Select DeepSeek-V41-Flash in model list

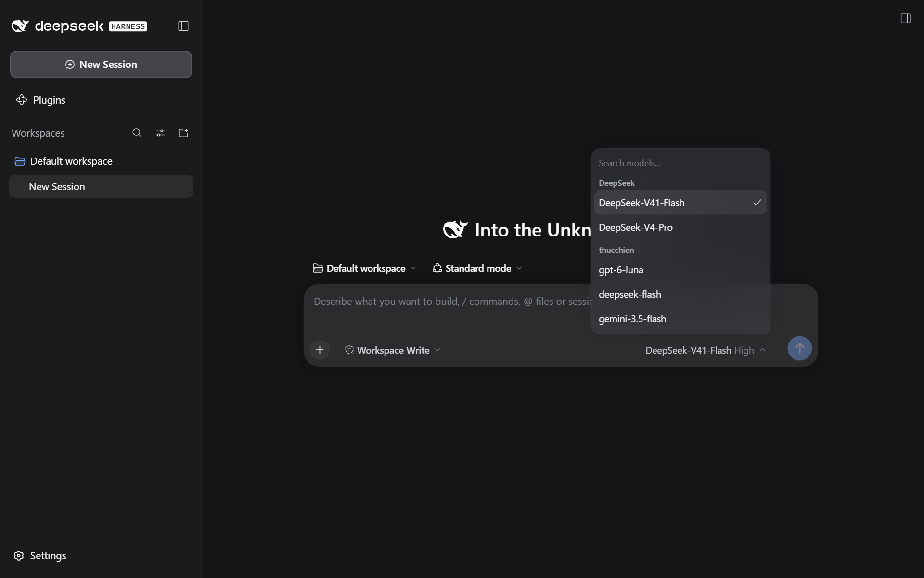[x=680, y=203]
